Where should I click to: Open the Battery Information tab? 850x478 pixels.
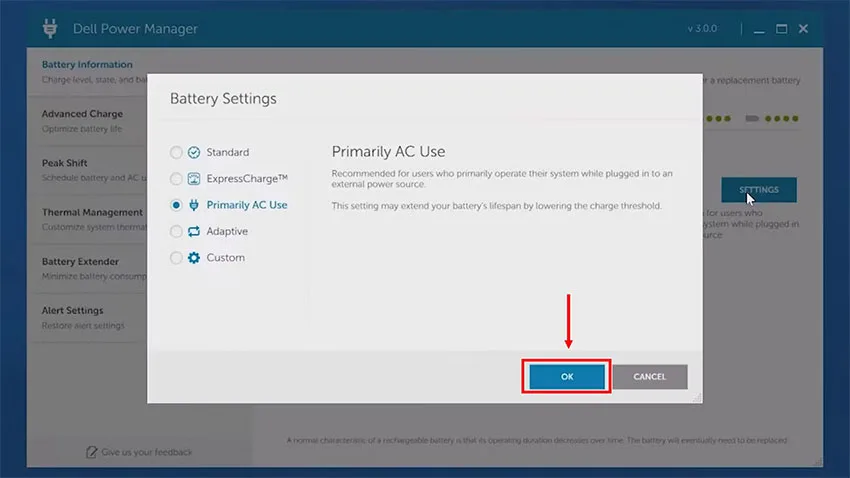pos(87,72)
